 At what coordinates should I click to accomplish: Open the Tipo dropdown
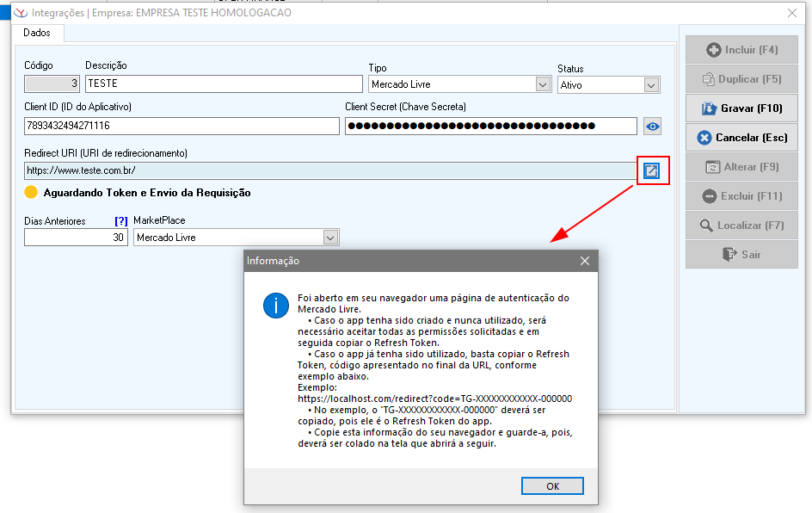point(543,84)
